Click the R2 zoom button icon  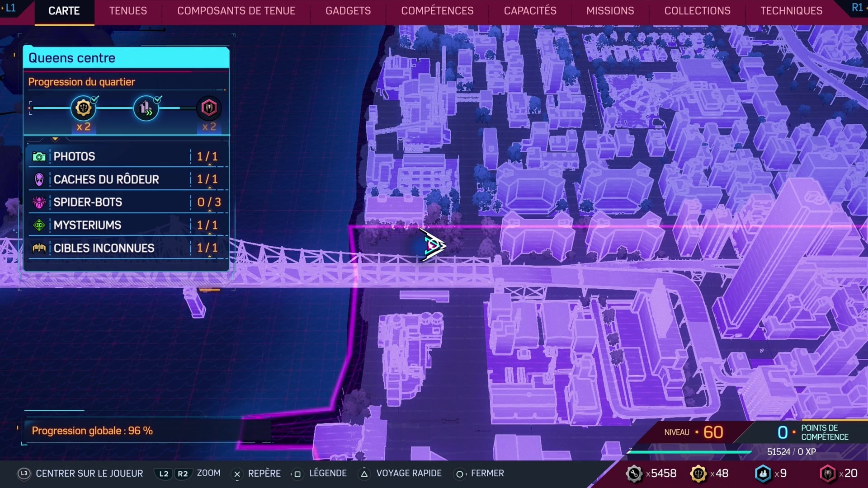point(183,474)
